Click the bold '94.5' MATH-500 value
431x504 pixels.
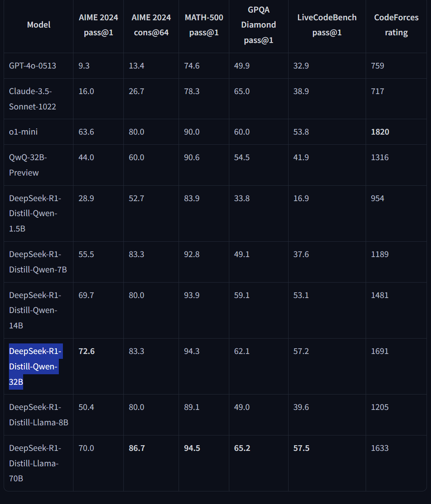192,448
